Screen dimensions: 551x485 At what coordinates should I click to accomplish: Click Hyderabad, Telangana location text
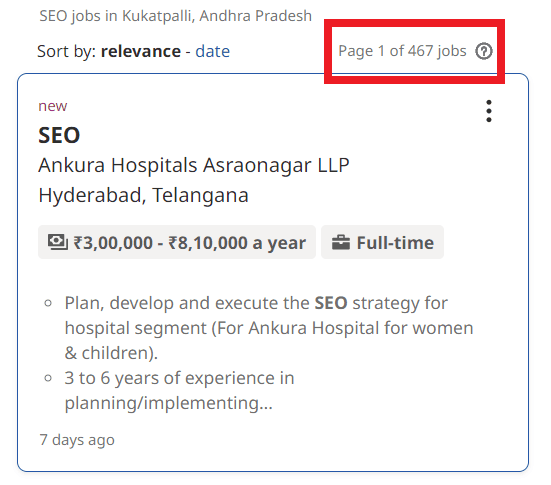click(143, 195)
